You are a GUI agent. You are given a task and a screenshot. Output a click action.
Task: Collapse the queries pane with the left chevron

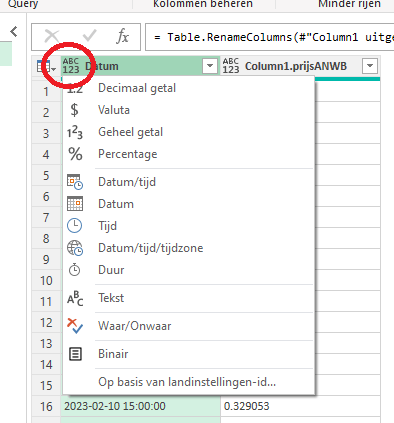point(14,32)
